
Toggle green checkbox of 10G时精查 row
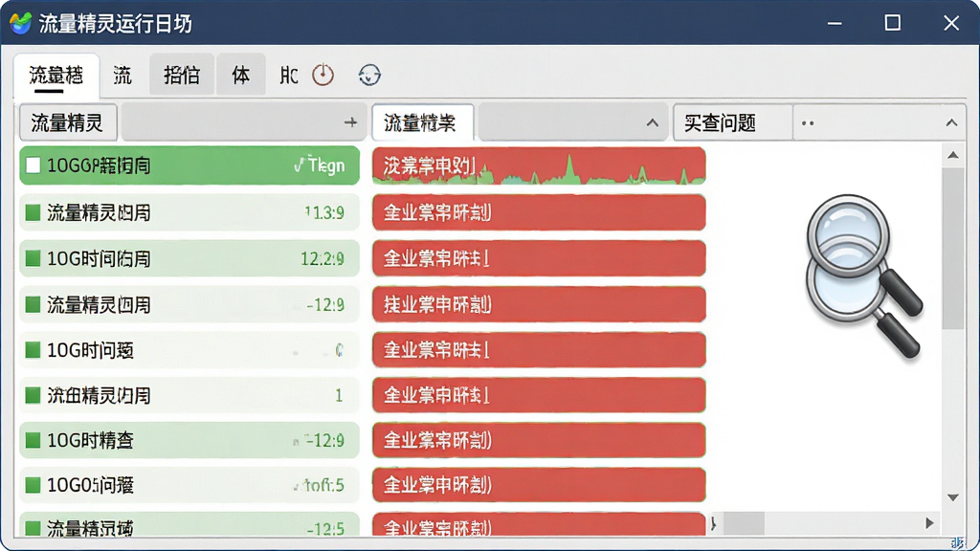pyautogui.click(x=33, y=440)
